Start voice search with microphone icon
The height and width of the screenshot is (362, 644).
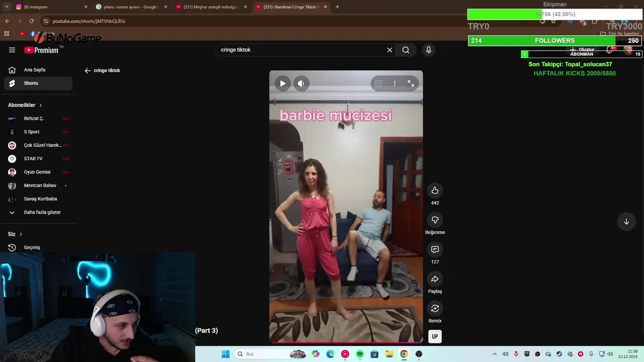tap(429, 50)
